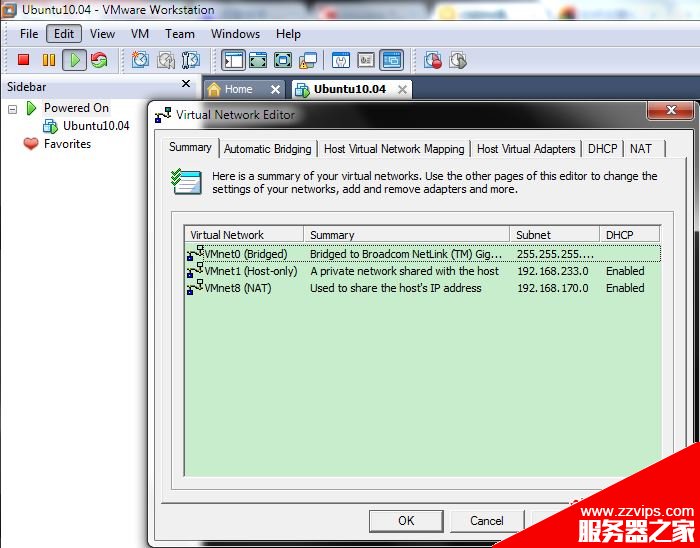Click the Unity mode icon with warning sign
The width and height of the screenshot is (700, 548).
pyautogui.click(x=308, y=60)
